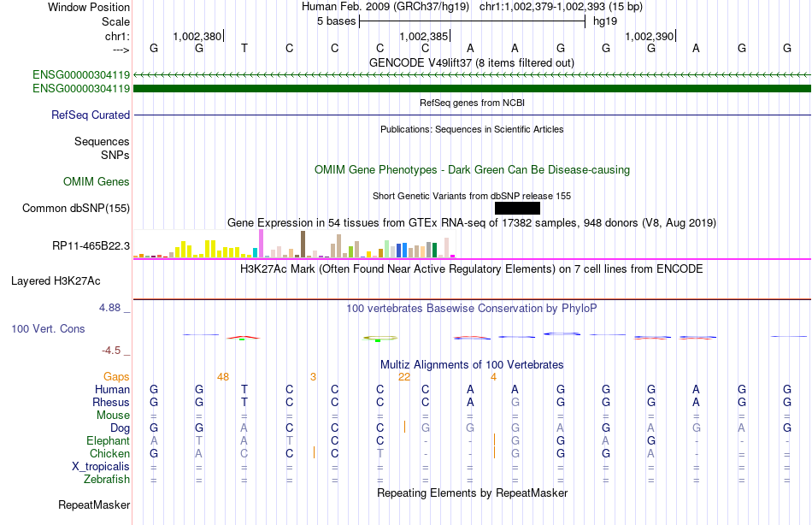Click the tall violet bar in the GTEx chart

coord(262,244)
